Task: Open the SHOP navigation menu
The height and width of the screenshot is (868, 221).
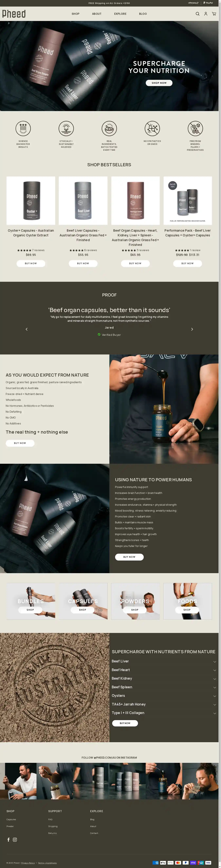Action: click(x=75, y=14)
